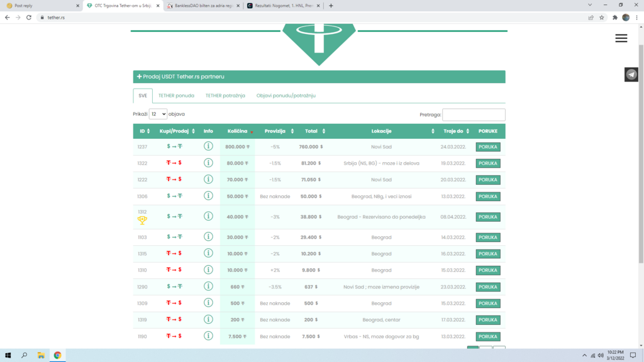Screen dimensions: 644x362
Task: Sort the table by Kupi/Prodaj column
Action: 177,131
